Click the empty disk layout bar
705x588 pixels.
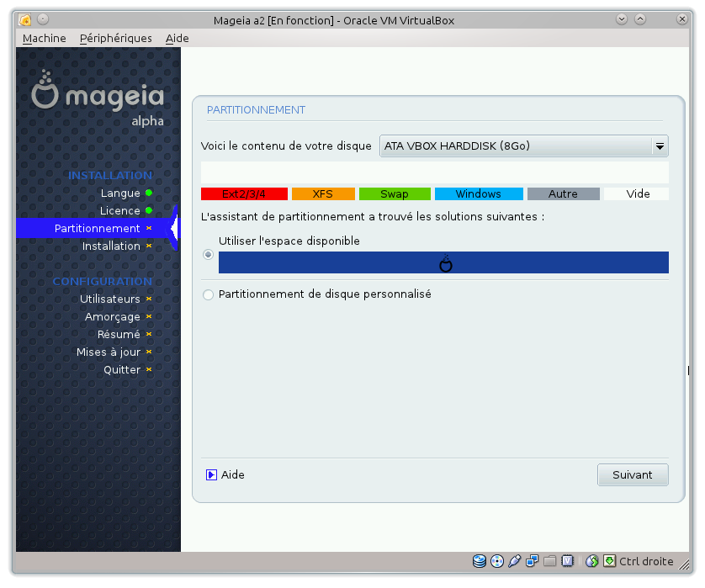(x=435, y=172)
